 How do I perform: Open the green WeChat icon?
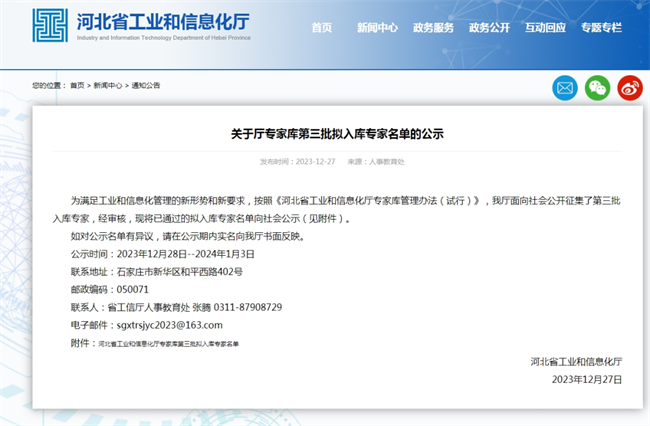tap(598, 88)
